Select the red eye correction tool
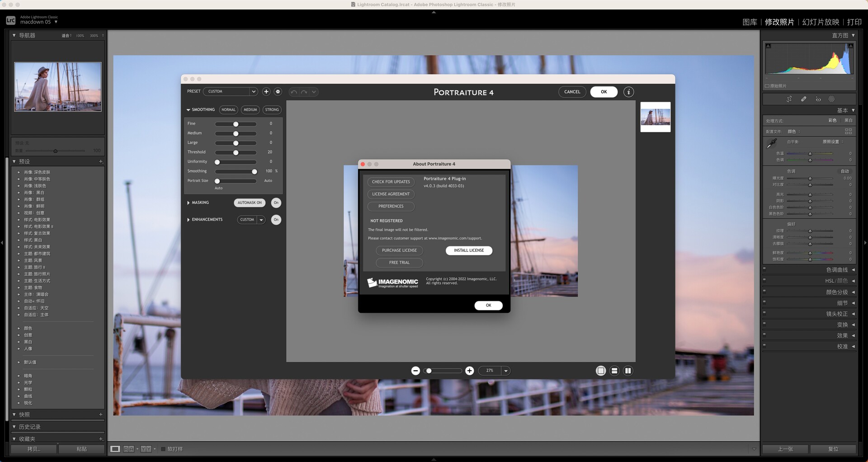This screenshot has height=462, width=868. point(818,99)
